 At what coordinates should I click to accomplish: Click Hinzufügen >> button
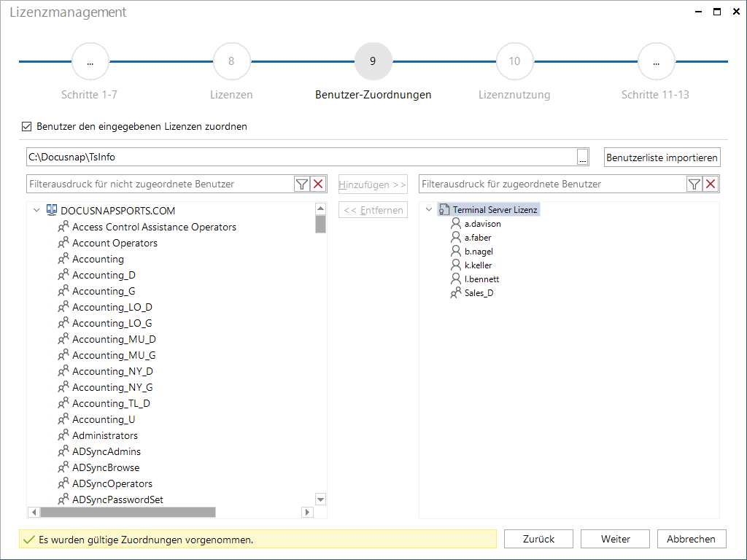pyautogui.click(x=373, y=184)
